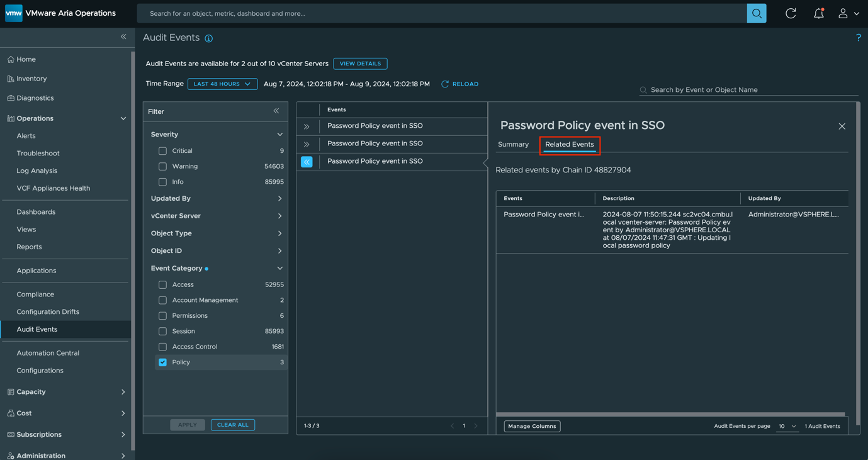Click the Inventory icon in sidebar
The width and height of the screenshot is (868, 460).
(11, 79)
